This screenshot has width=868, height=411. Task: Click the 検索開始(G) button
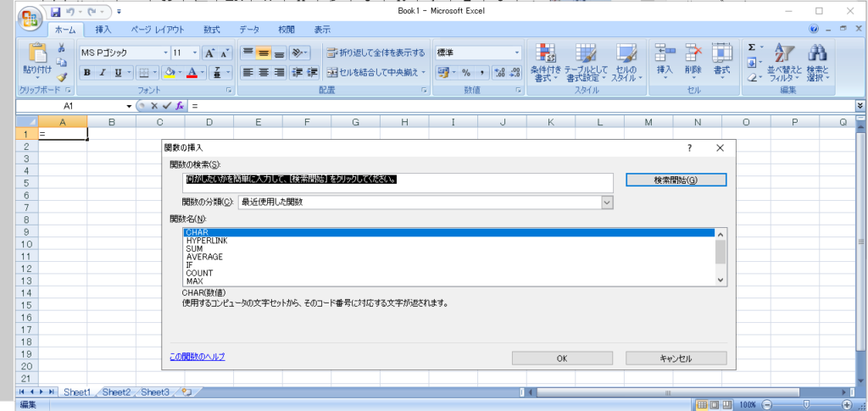coord(676,180)
